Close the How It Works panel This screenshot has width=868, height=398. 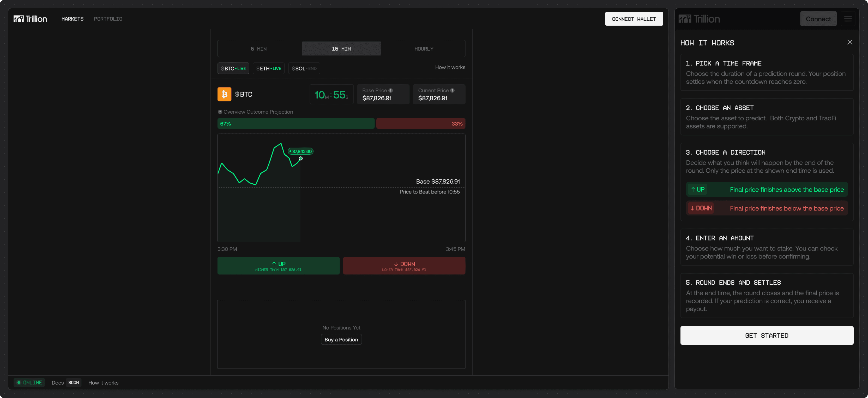click(x=849, y=42)
